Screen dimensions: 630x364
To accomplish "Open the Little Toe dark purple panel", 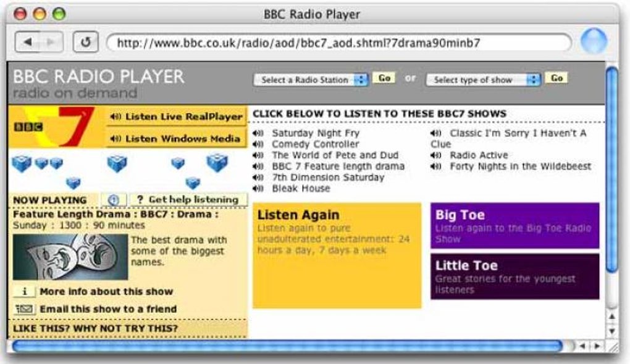I will [x=514, y=276].
